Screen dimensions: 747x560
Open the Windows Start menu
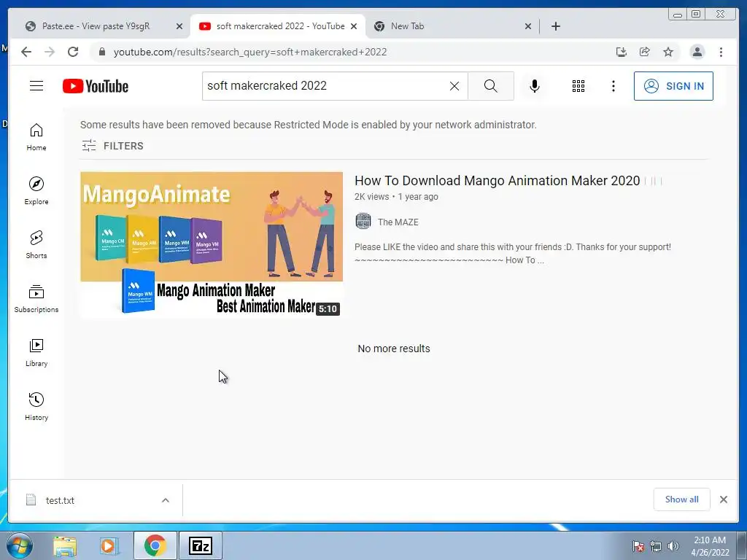tap(20, 545)
